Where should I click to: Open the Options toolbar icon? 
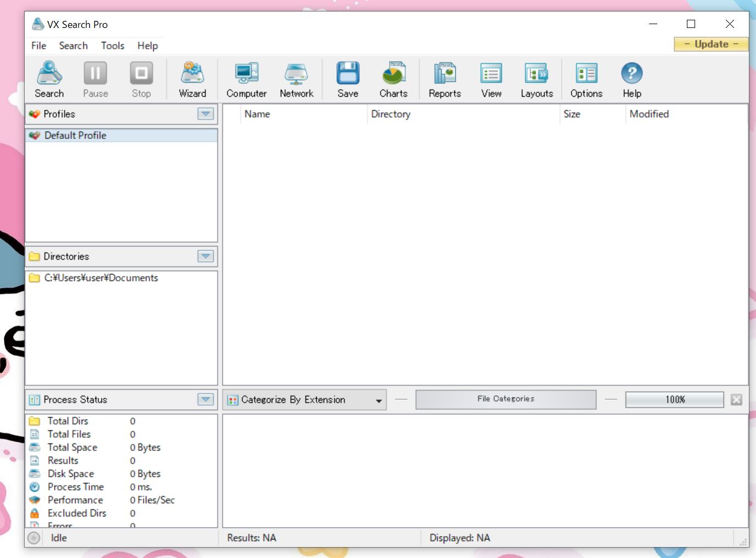[x=586, y=73]
